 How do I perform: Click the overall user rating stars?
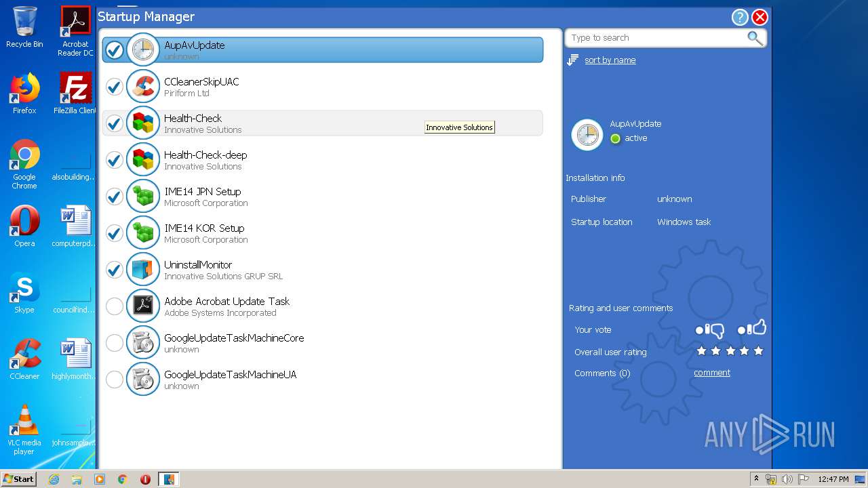[730, 351]
